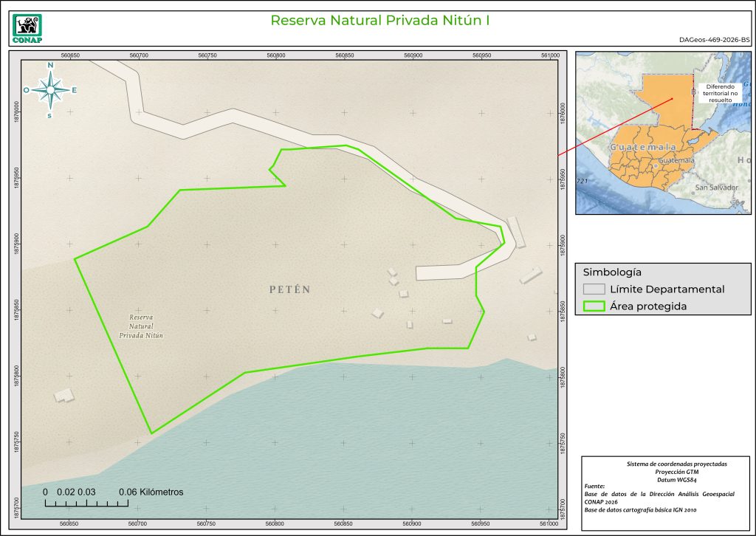Click the 0.06 Kilómetros scale label
The width and height of the screenshot is (756, 536).
tap(151, 492)
